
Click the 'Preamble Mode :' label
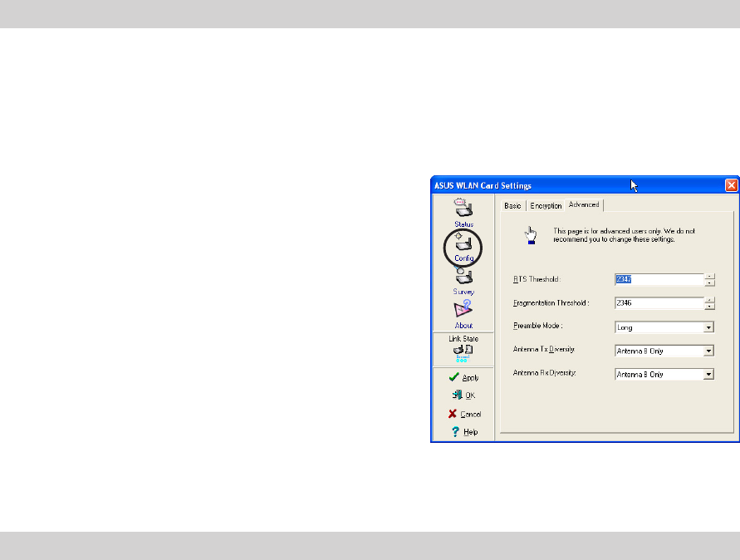(x=538, y=326)
